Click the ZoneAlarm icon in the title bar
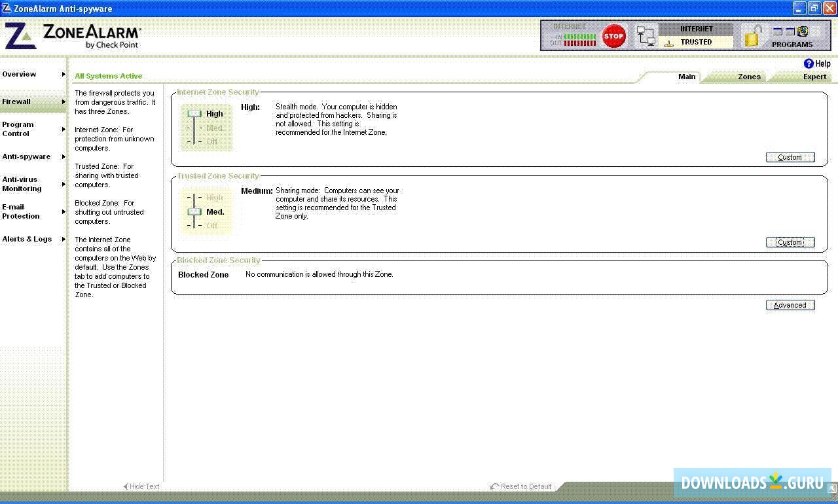Screen dimensions: 838x504 coord(7,9)
